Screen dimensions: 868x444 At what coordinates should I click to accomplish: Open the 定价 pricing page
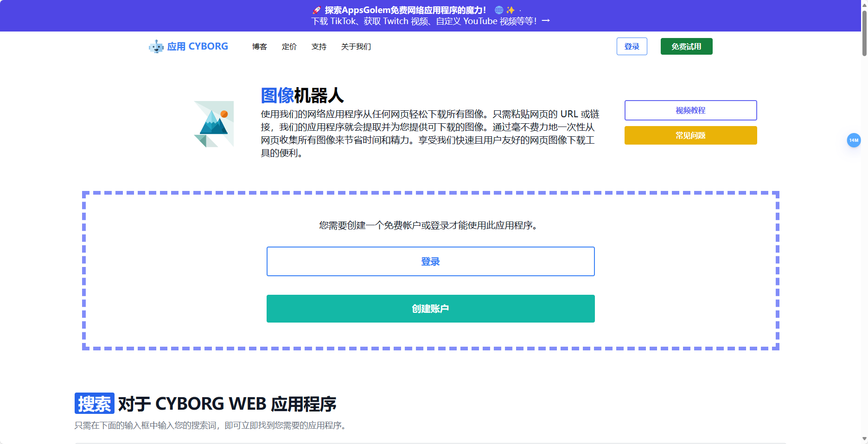[x=289, y=46]
